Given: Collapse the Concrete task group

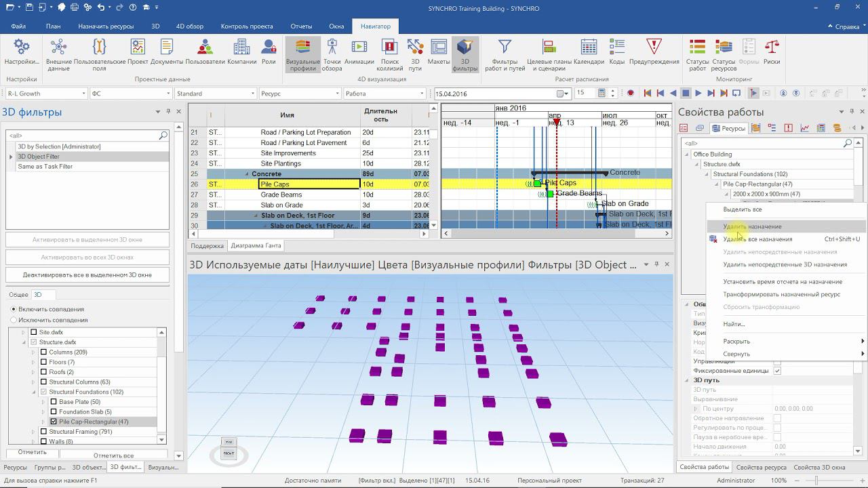Looking at the screenshot, I should click(247, 174).
